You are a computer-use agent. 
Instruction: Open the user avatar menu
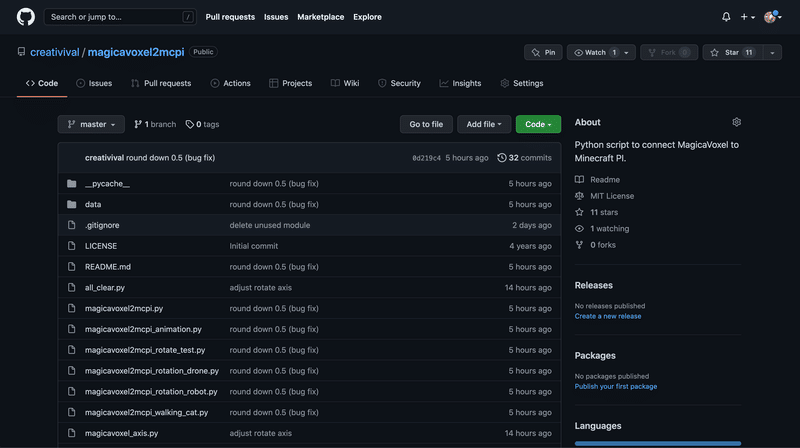(772, 17)
